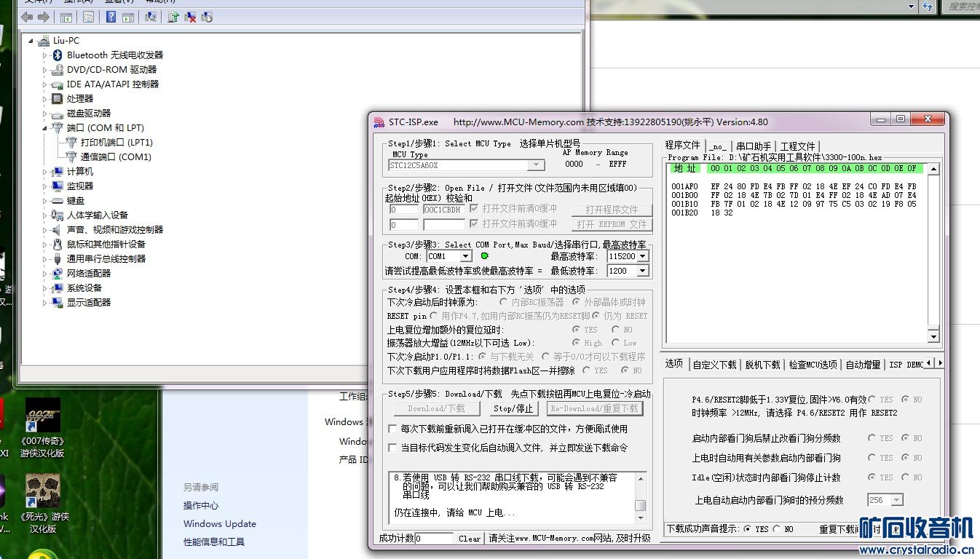Select the Bluetooth radio category icon

[58, 55]
